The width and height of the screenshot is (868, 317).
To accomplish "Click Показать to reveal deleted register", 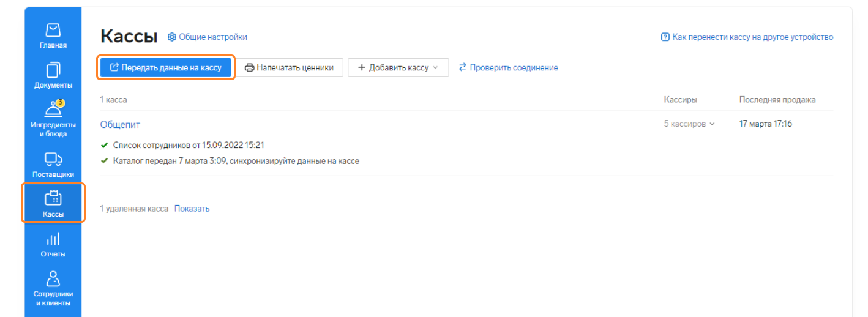I will (x=192, y=209).
